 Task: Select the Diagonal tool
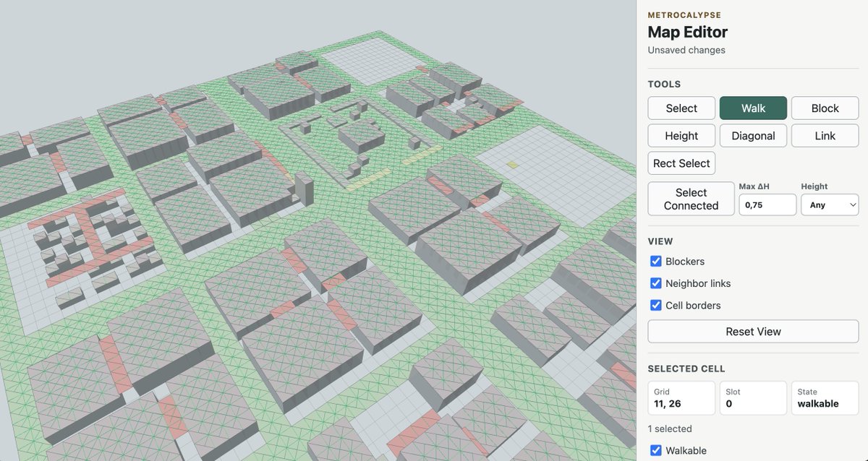tap(753, 136)
